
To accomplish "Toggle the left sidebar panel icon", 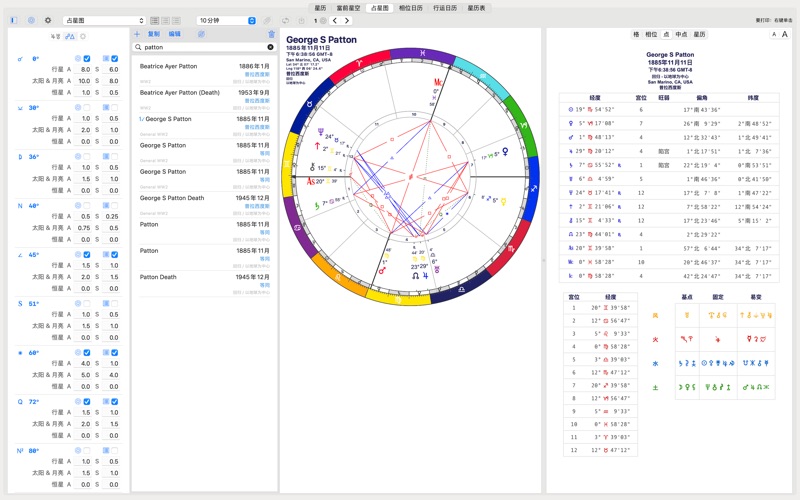I will tap(13, 20).
